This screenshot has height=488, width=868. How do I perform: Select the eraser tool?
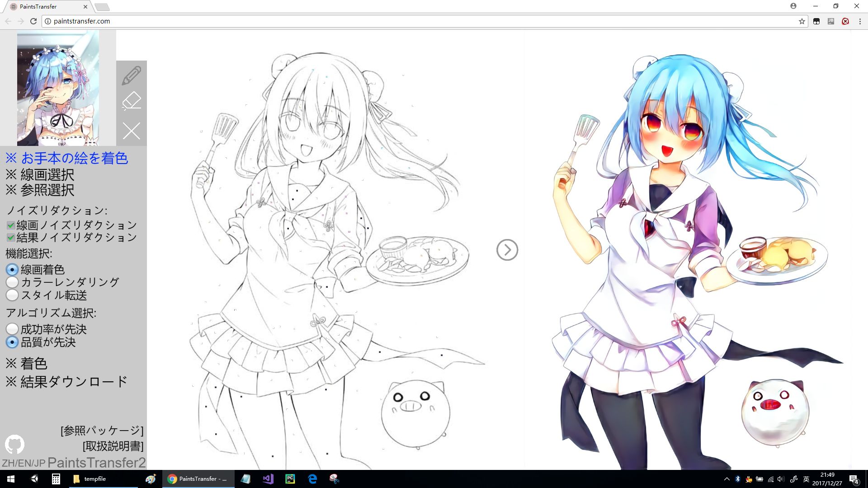132,102
